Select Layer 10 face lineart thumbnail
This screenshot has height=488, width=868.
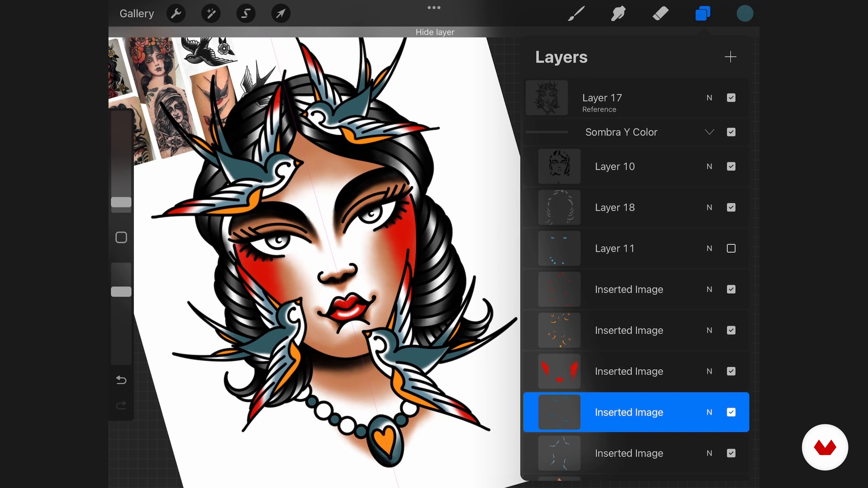click(x=559, y=166)
